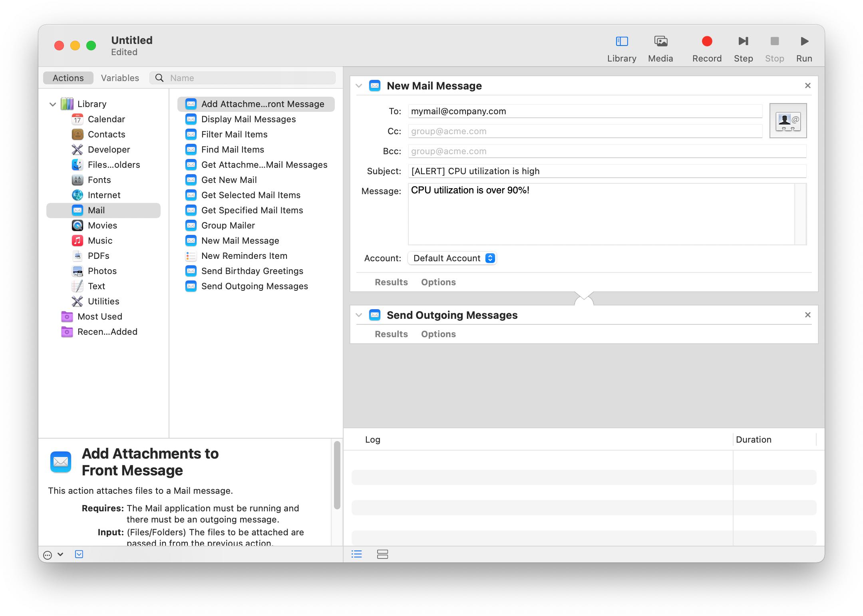Screen dimensions: 863x616
Task: Open the PDFs category
Action: coord(104,256)
